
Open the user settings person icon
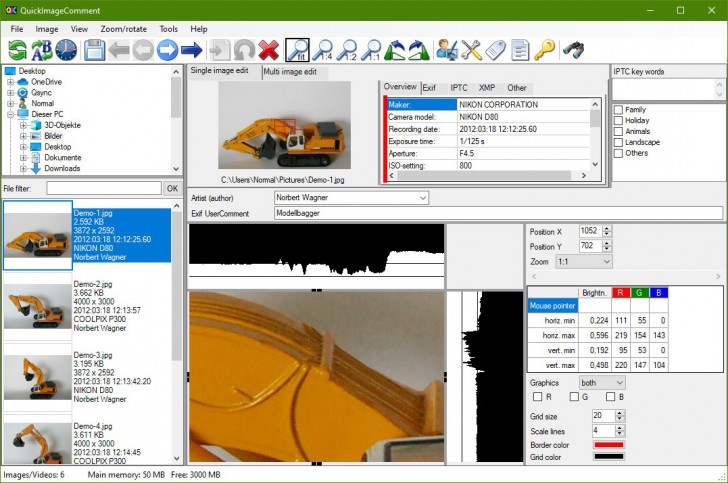click(x=447, y=50)
